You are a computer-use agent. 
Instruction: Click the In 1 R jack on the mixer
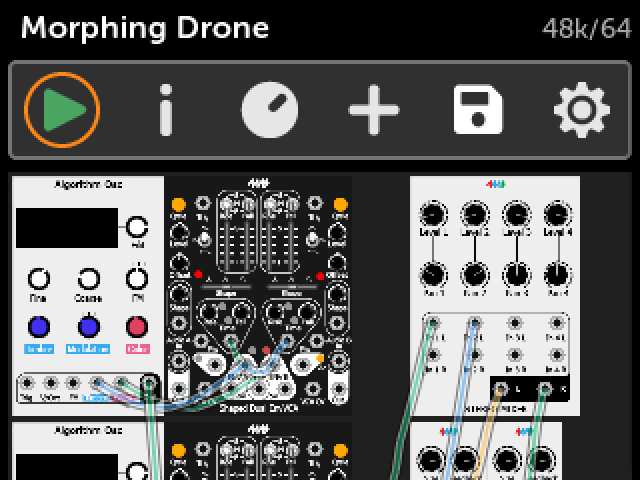(x=433, y=355)
